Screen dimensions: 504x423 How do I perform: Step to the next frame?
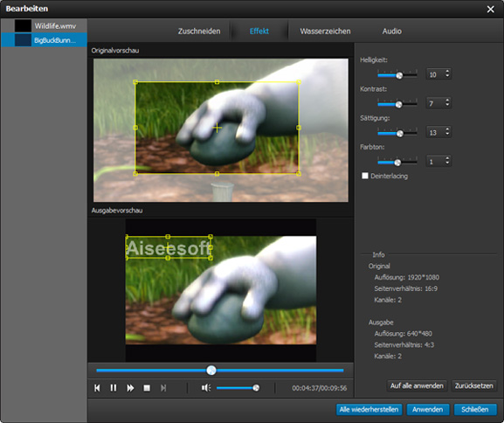point(163,388)
